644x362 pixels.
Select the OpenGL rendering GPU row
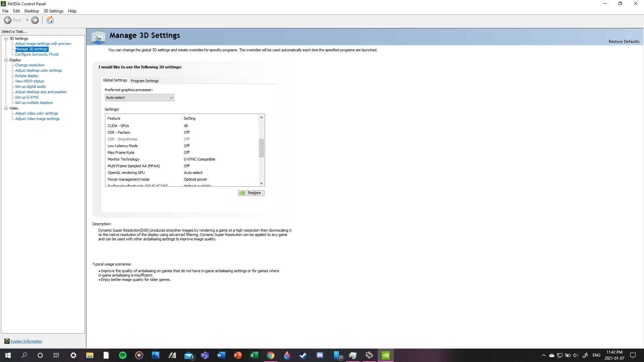click(182, 173)
